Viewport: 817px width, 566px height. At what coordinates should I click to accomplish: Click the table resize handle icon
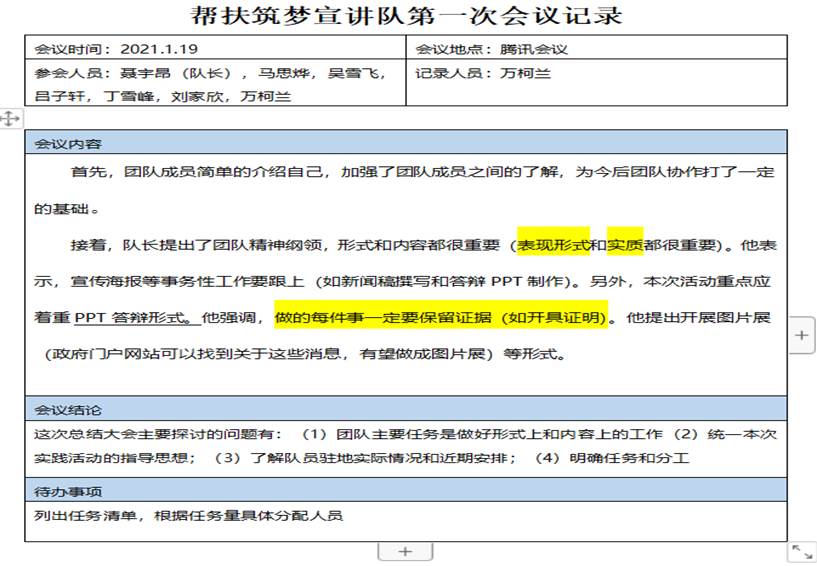coord(801,551)
